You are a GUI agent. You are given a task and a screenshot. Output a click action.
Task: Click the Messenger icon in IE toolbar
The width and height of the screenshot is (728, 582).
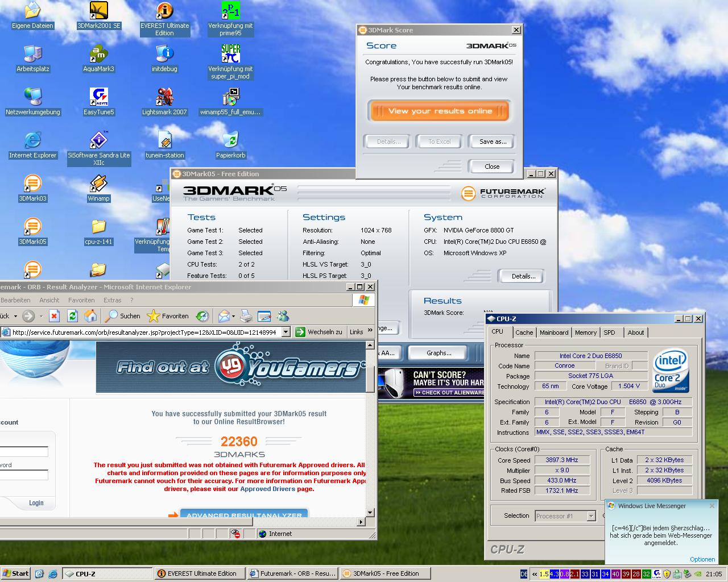pyautogui.click(x=283, y=316)
